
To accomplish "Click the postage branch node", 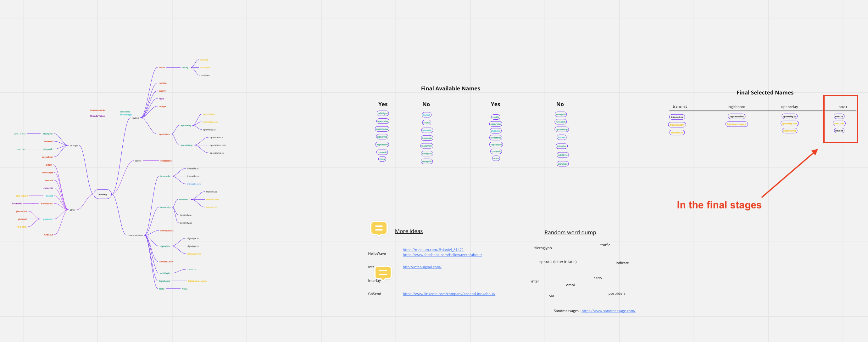I will (x=74, y=145).
